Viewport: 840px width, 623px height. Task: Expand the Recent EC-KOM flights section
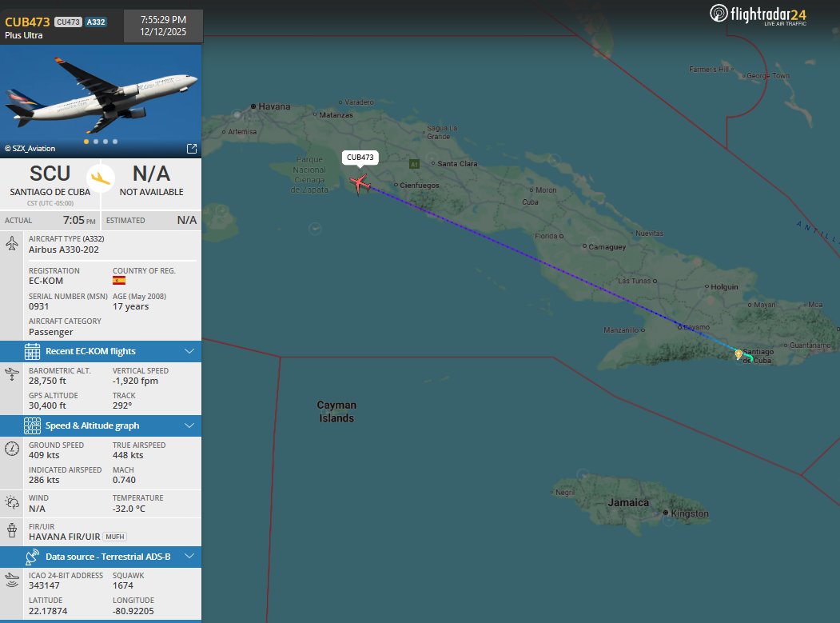pyautogui.click(x=101, y=352)
